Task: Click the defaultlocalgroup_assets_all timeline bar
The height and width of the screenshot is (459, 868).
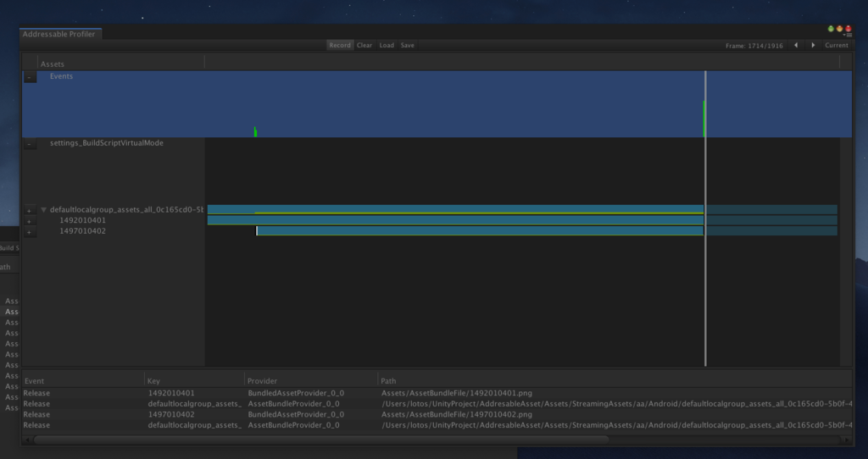Action: point(455,209)
